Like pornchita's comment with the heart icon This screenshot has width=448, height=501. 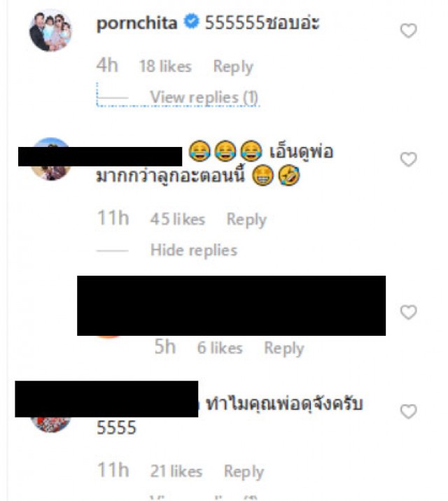click(408, 31)
